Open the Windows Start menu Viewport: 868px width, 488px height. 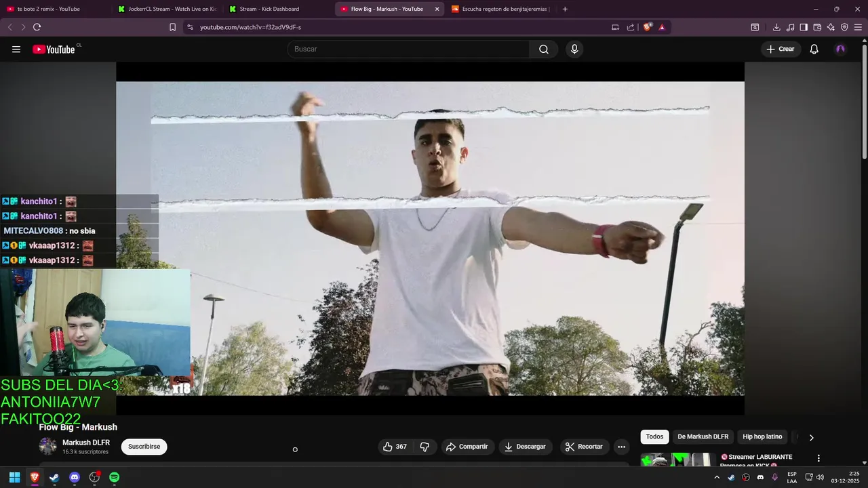coord(14,477)
